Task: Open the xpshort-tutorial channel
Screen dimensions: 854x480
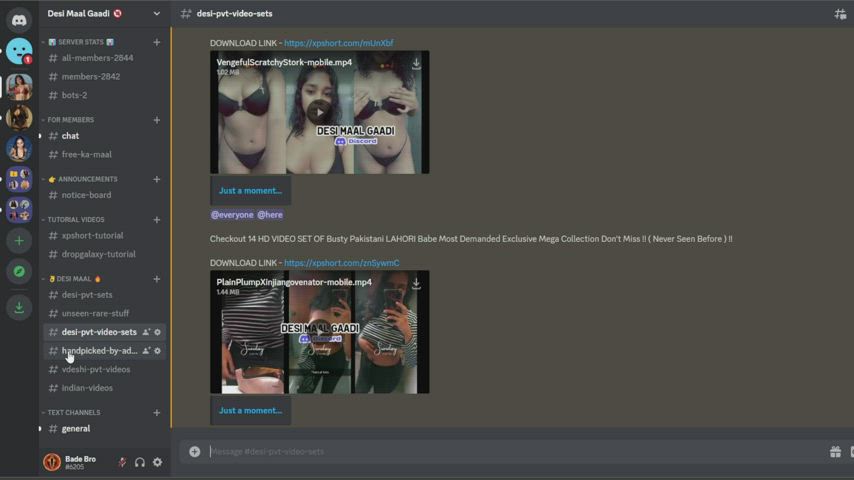Action: tap(103, 236)
